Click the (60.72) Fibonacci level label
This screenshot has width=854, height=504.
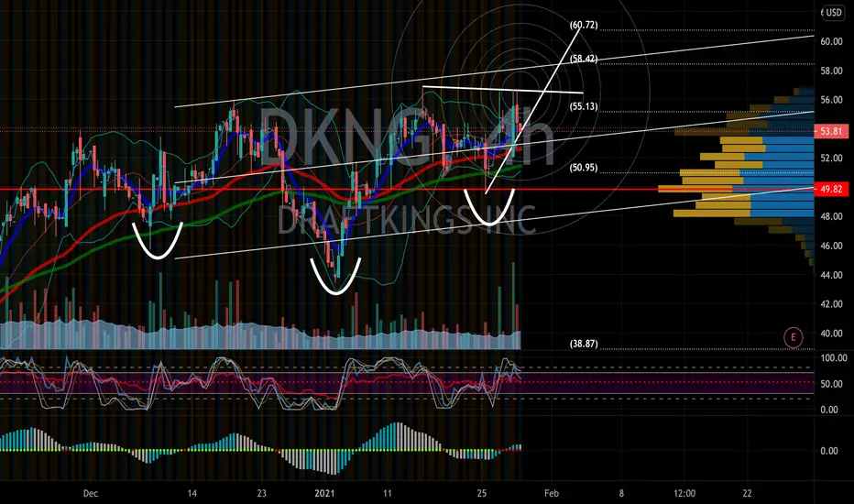point(584,25)
